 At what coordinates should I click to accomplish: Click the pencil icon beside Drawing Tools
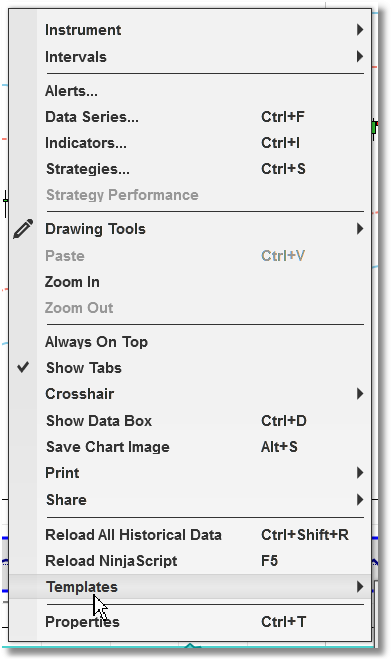[x=23, y=229]
